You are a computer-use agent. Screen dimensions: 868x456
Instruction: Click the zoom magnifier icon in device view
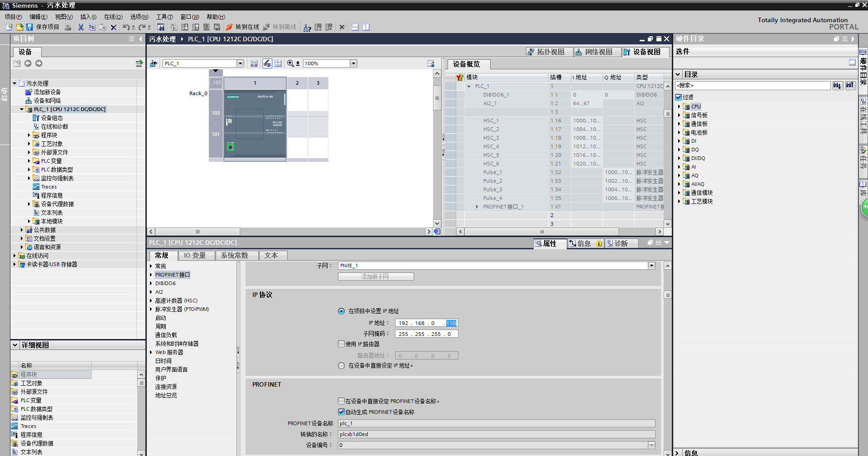(x=290, y=63)
